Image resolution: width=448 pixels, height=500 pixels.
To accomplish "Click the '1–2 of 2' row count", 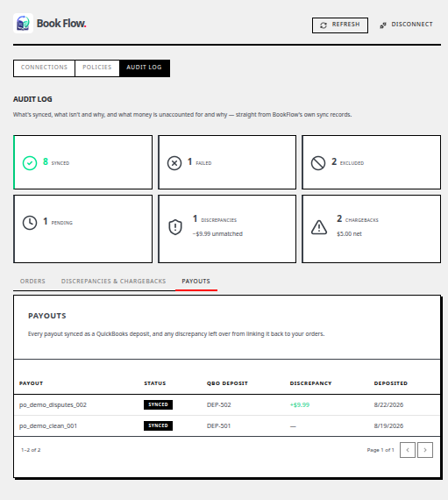I will click(x=31, y=450).
